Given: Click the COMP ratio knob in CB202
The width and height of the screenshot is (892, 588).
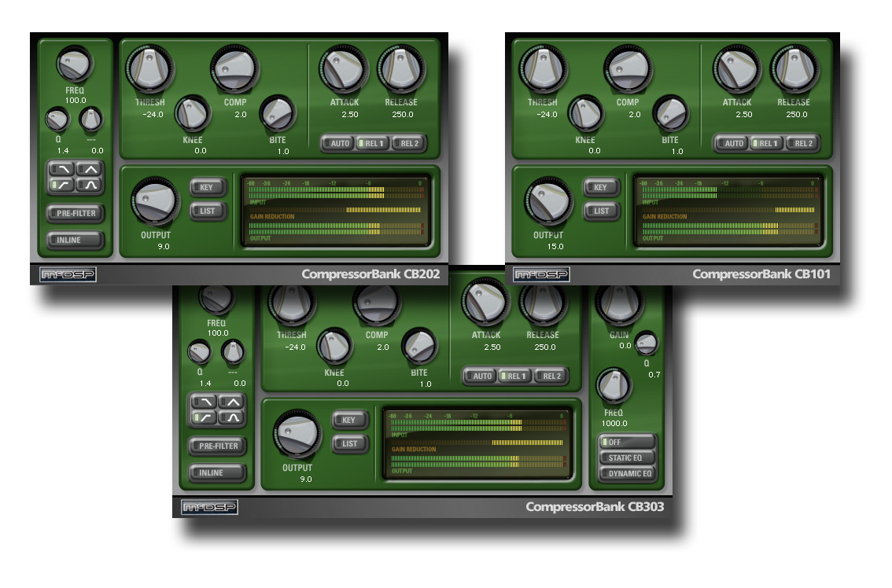Looking at the screenshot, I should [234, 69].
